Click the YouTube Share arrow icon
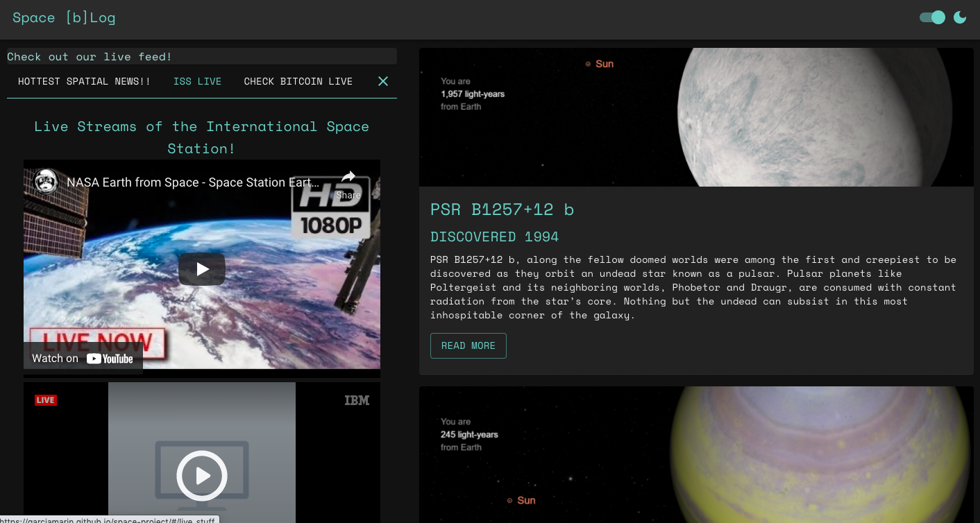 point(348,183)
